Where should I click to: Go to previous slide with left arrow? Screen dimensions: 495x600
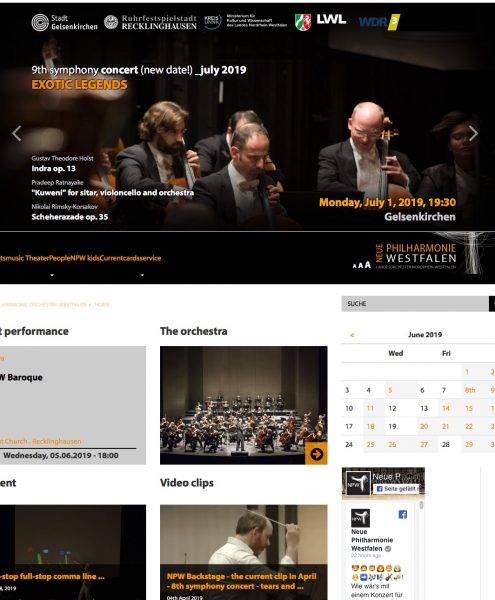16,133
